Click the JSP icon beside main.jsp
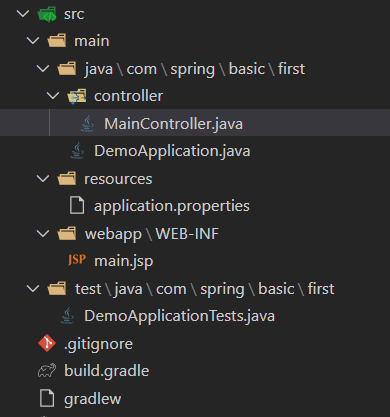The width and height of the screenshot is (390, 417). click(77, 260)
